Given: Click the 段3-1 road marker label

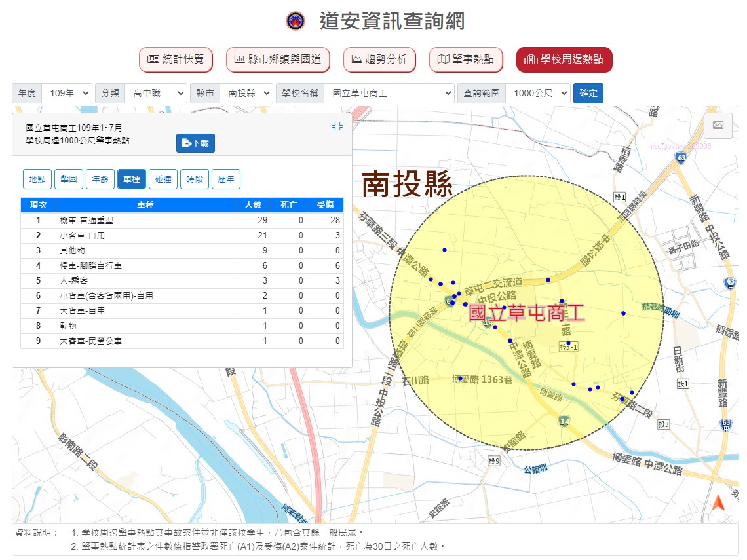Looking at the screenshot, I should click(568, 346).
